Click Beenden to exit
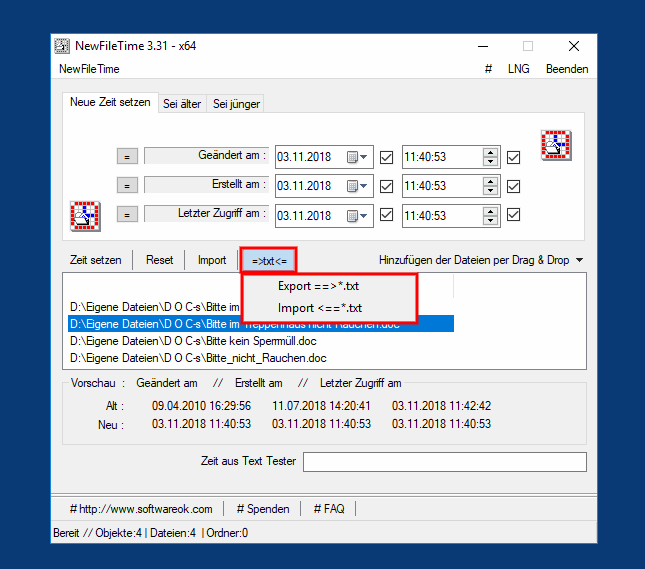 567,69
